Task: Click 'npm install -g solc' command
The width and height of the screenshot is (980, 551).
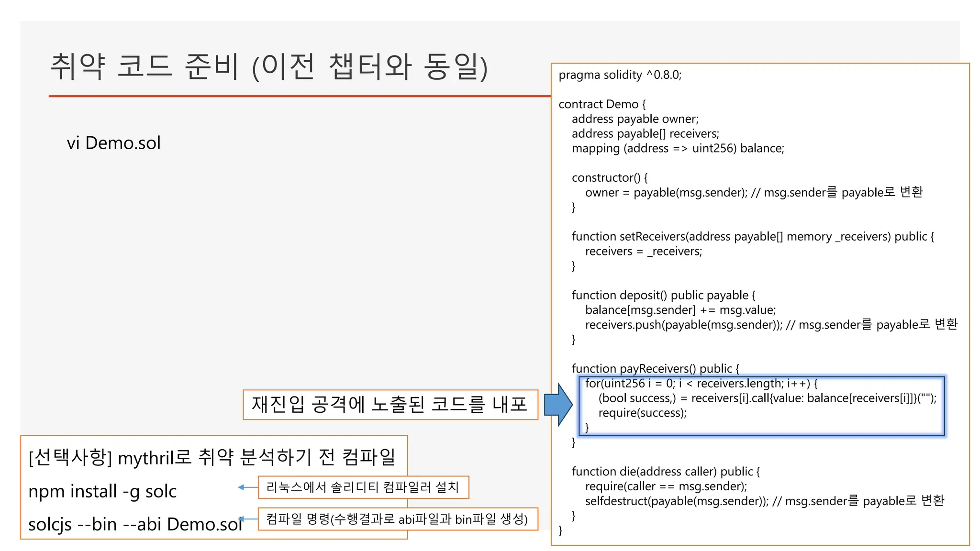Action: point(102,491)
